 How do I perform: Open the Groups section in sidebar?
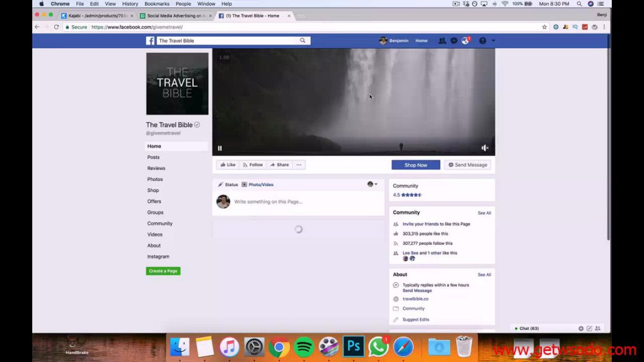155,213
